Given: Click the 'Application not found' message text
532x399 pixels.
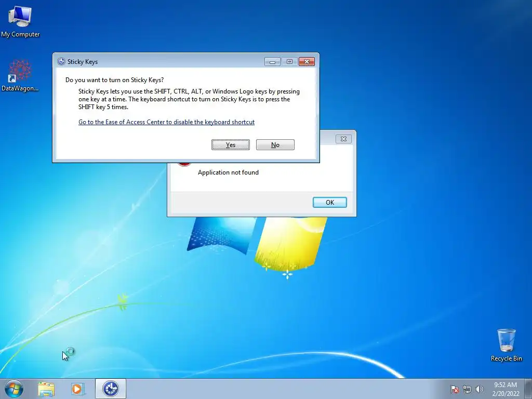Looking at the screenshot, I should coord(229,172).
